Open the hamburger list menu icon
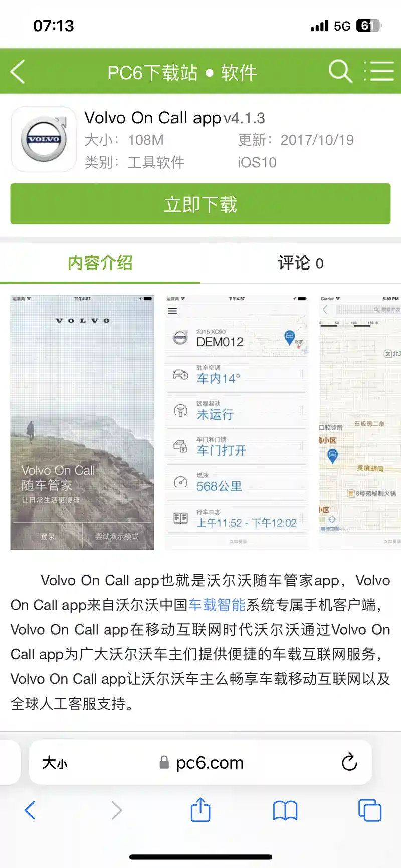The width and height of the screenshot is (401, 868). tap(378, 71)
